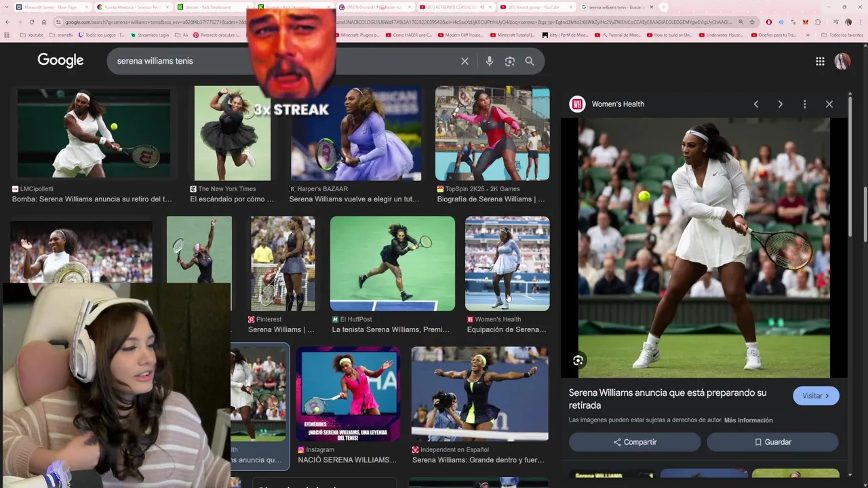Start voice search with the microphone icon
The width and height of the screenshot is (868, 488).
(x=489, y=61)
